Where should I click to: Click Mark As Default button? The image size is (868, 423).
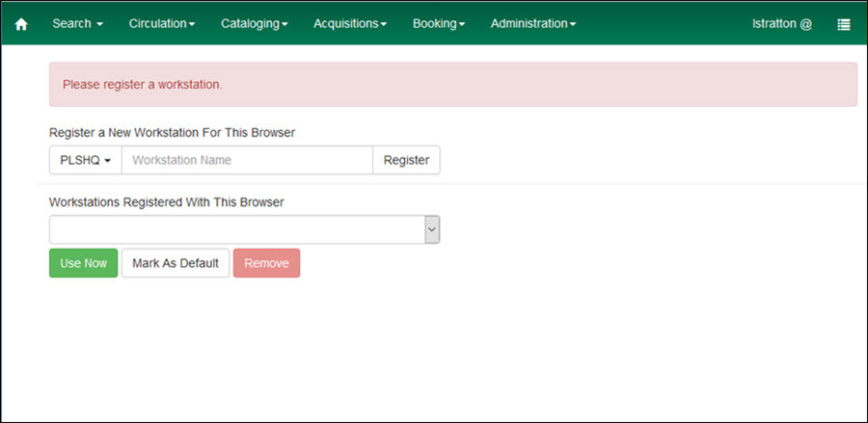pyautogui.click(x=176, y=263)
